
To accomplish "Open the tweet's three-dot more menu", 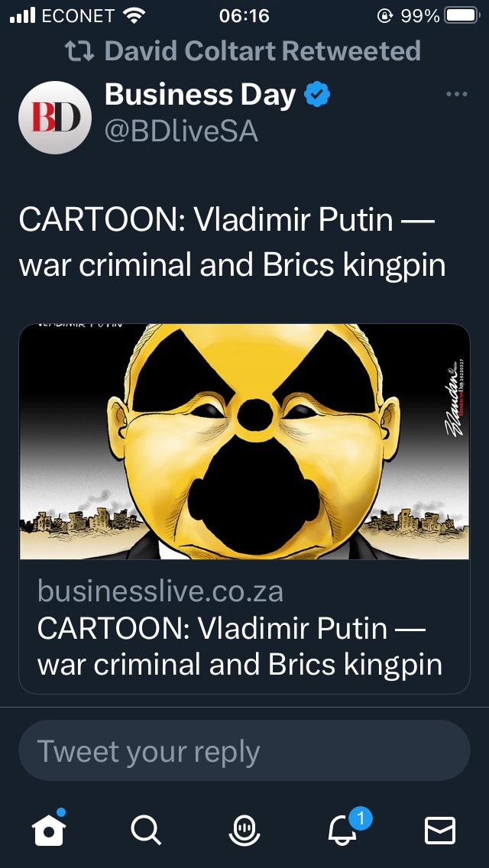I will coord(457,95).
